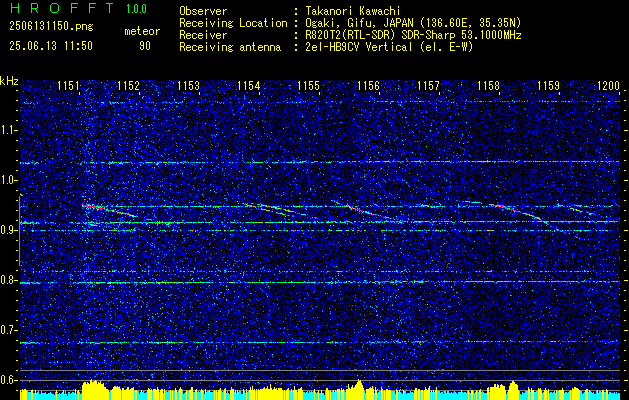This screenshot has height=400, width=629.
Task: Click the 1158 time marker
Action: pyautogui.click(x=489, y=85)
